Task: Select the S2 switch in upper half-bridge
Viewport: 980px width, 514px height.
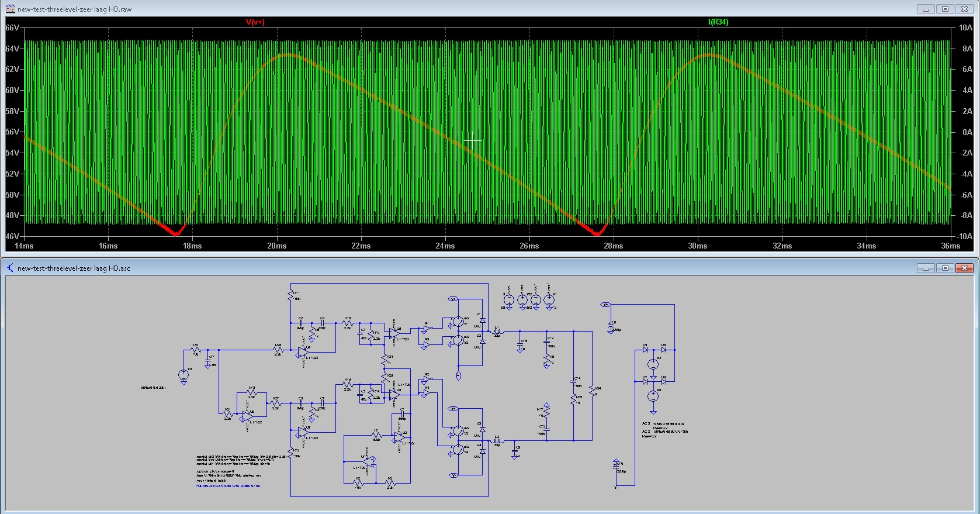Action: (x=459, y=340)
